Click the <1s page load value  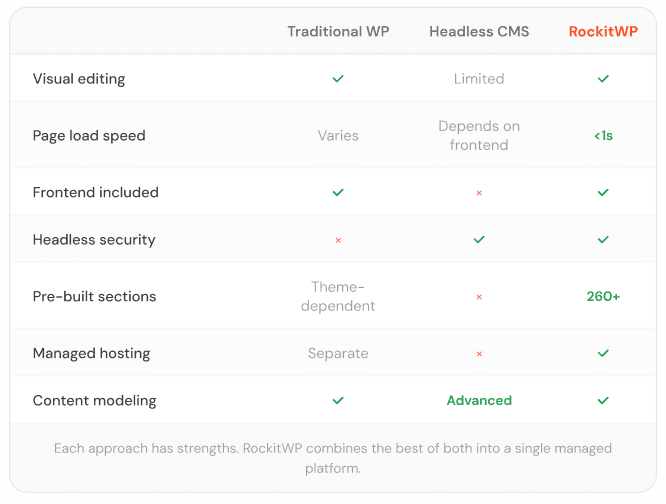[603, 136]
